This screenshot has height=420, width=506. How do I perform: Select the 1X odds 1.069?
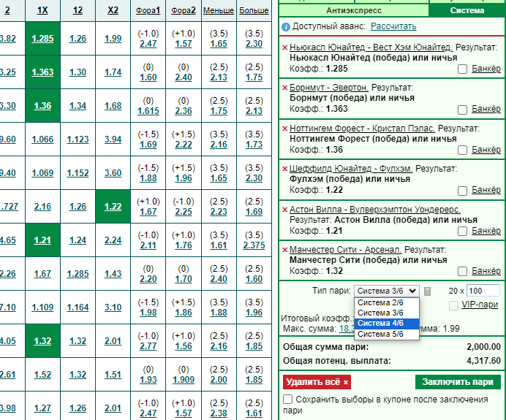[x=42, y=173]
